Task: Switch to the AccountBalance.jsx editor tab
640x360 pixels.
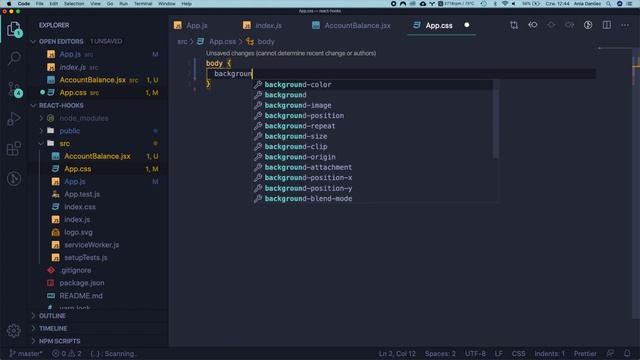Action: pyautogui.click(x=351, y=25)
